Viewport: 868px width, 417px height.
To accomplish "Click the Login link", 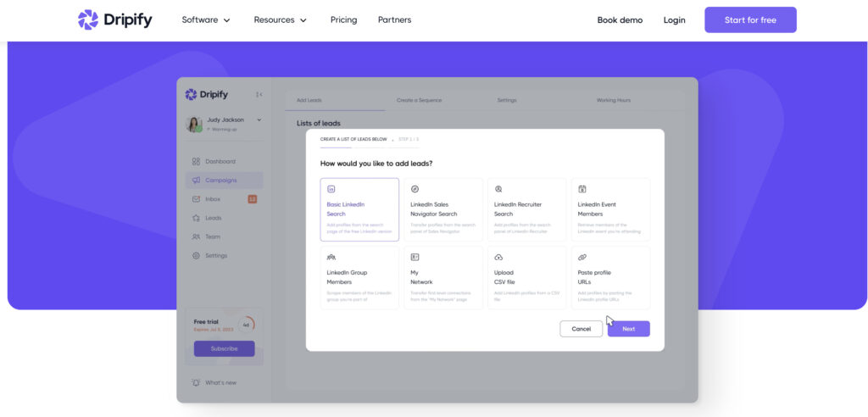I will [674, 20].
